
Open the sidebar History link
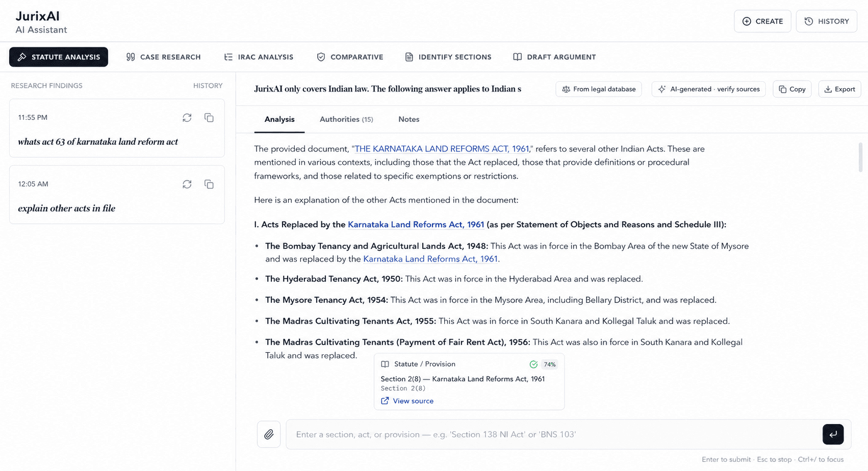point(208,86)
